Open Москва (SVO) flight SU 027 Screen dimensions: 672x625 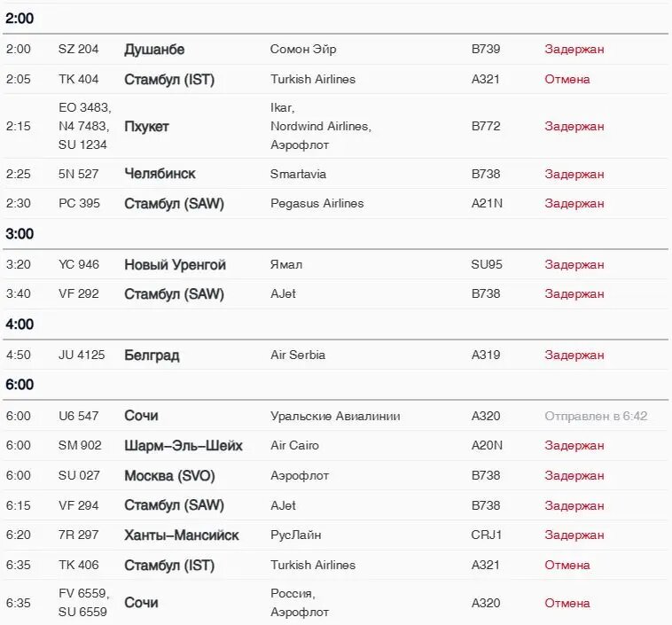coord(336,476)
